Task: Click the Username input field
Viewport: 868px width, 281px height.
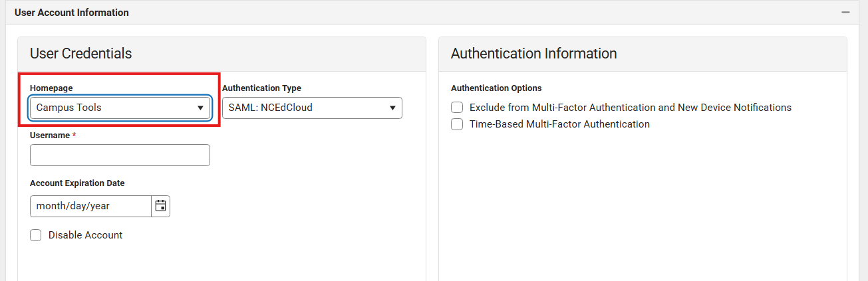Action: (x=120, y=155)
